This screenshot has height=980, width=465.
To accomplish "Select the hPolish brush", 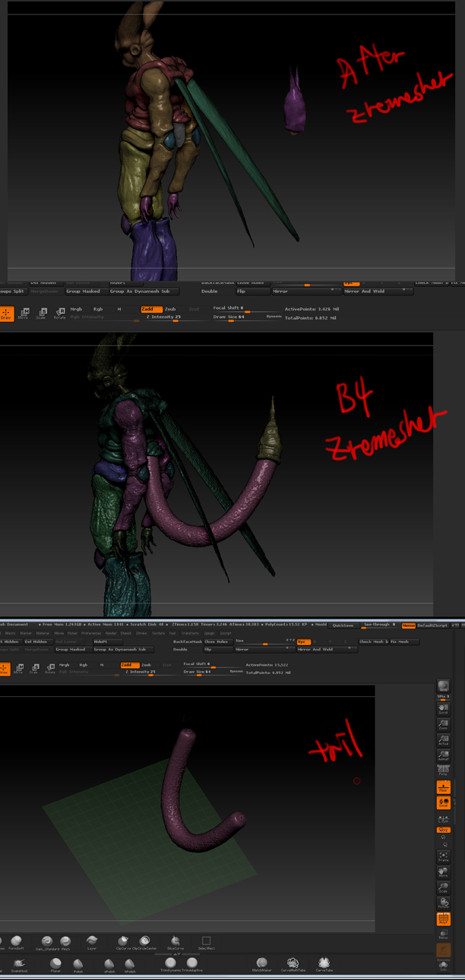I will (x=130, y=965).
